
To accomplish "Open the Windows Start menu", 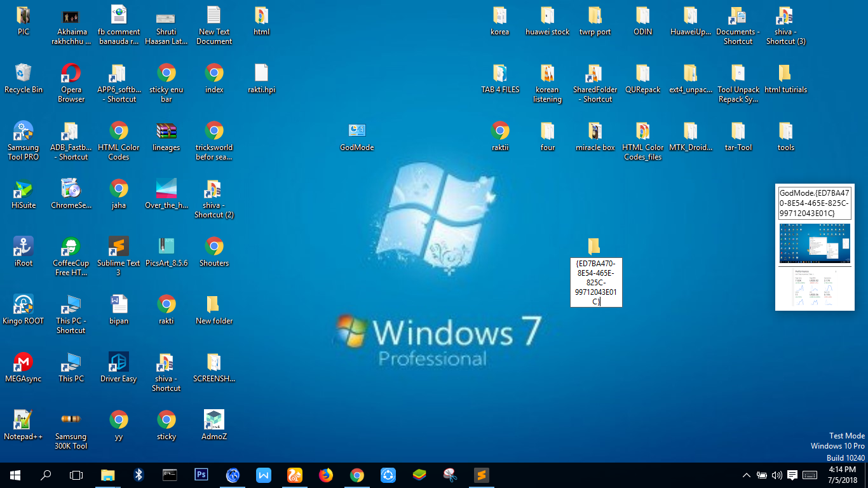I will pos(15,475).
